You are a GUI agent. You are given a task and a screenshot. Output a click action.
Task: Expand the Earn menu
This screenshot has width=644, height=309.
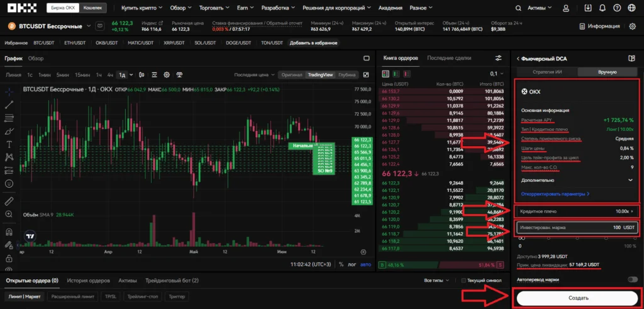pyautogui.click(x=246, y=8)
